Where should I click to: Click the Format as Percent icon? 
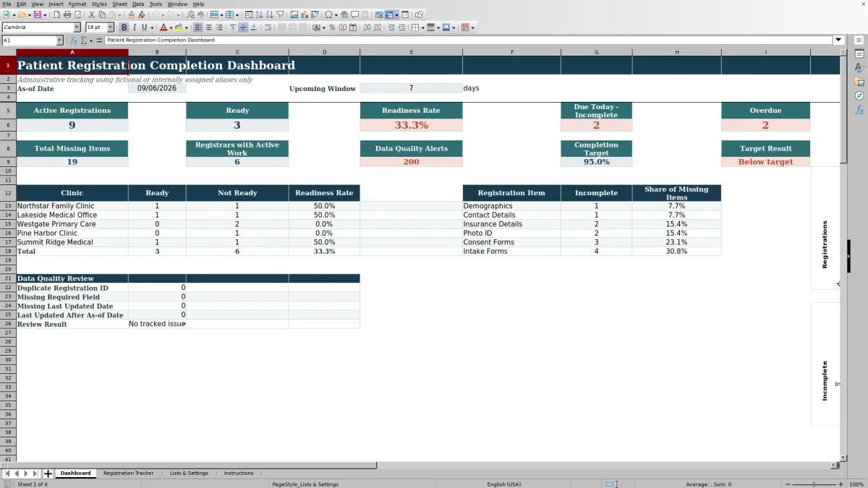point(332,27)
